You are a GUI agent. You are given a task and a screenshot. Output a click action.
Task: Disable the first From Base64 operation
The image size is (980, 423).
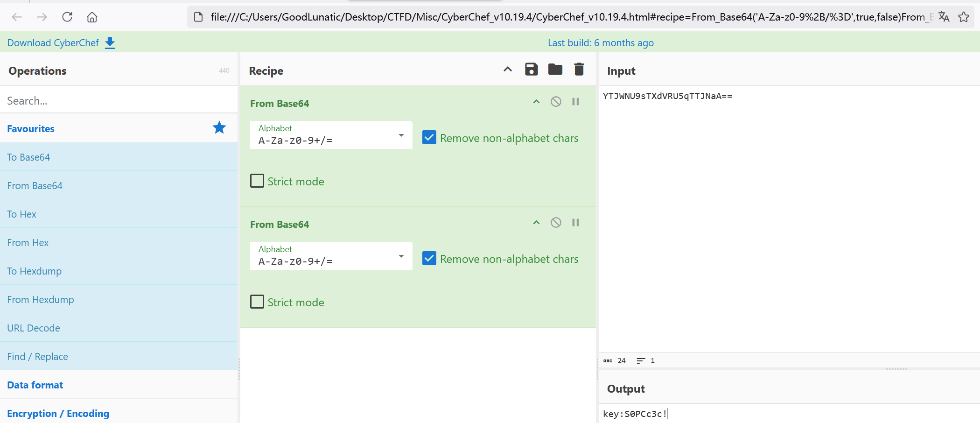[556, 101]
